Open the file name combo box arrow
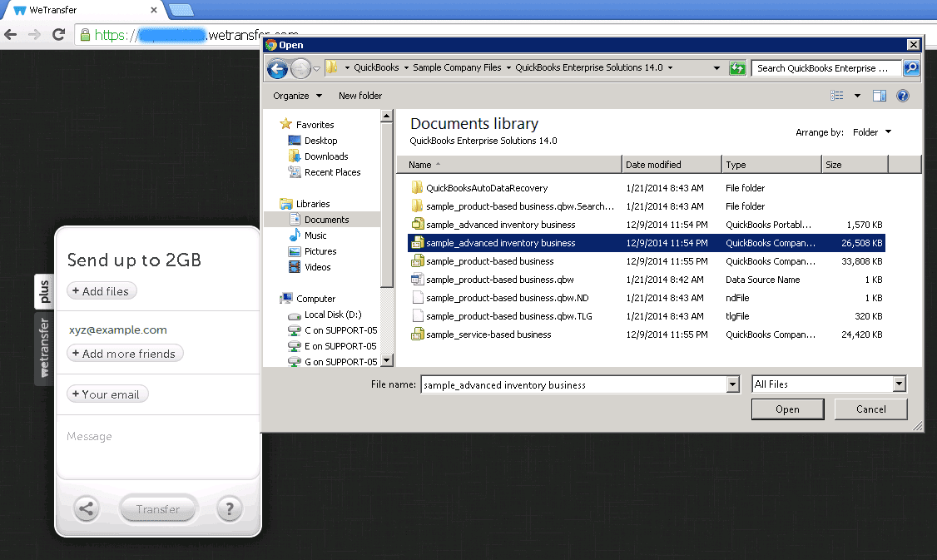The image size is (937, 560). (731, 384)
